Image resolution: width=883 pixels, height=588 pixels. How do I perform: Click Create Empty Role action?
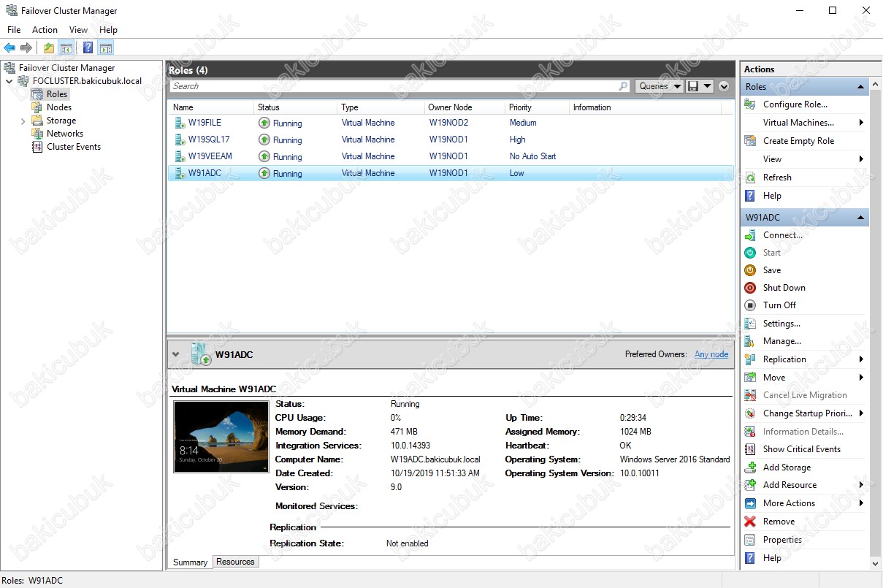pyautogui.click(x=798, y=141)
